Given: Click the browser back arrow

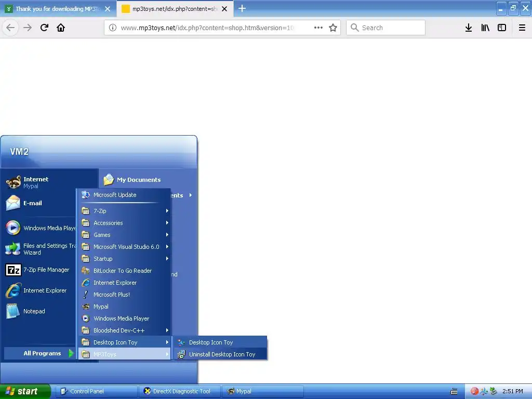Looking at the screenshot, I should pyautogui.click(x=10, y=28).
